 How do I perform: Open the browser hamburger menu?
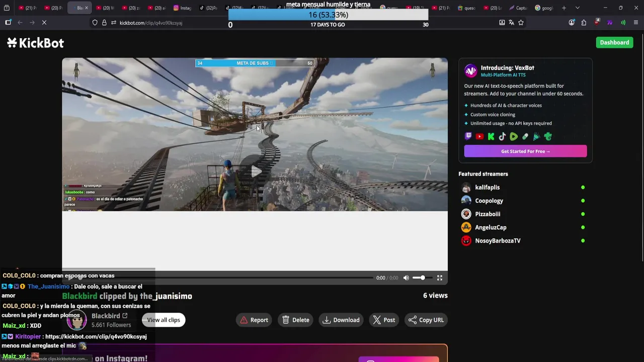[636, 23]
